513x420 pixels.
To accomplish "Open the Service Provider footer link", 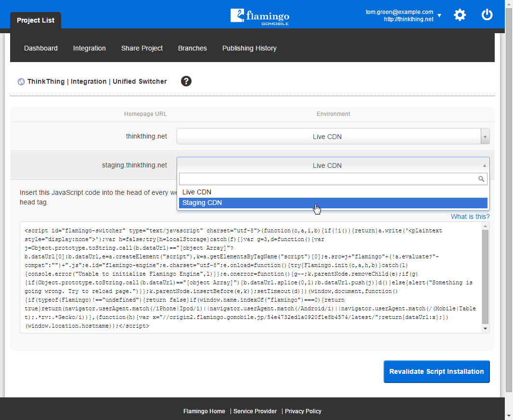I will 255,411.
